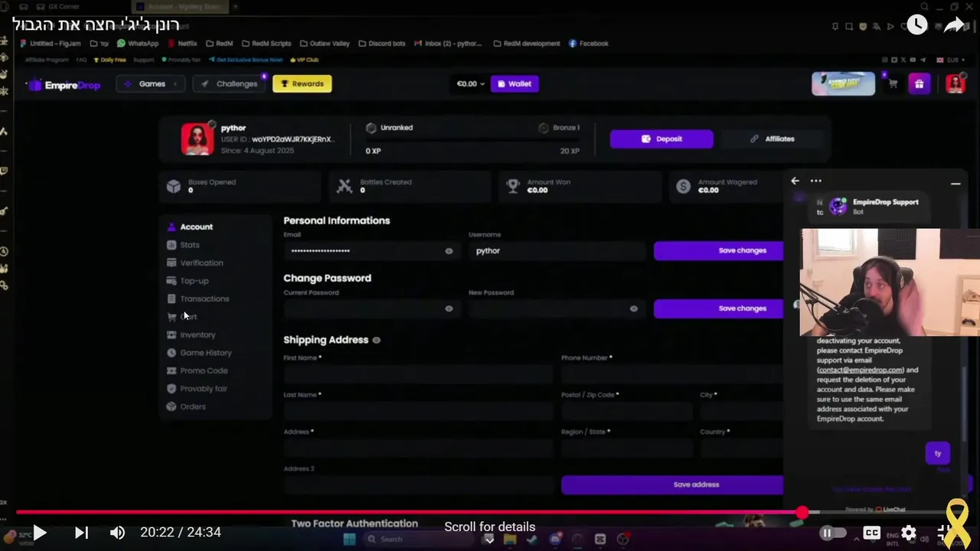The width and height of the screenshot is (980, 551).
Task: Minimize the EmpireDrop Support chat
Action: [955, 184]
